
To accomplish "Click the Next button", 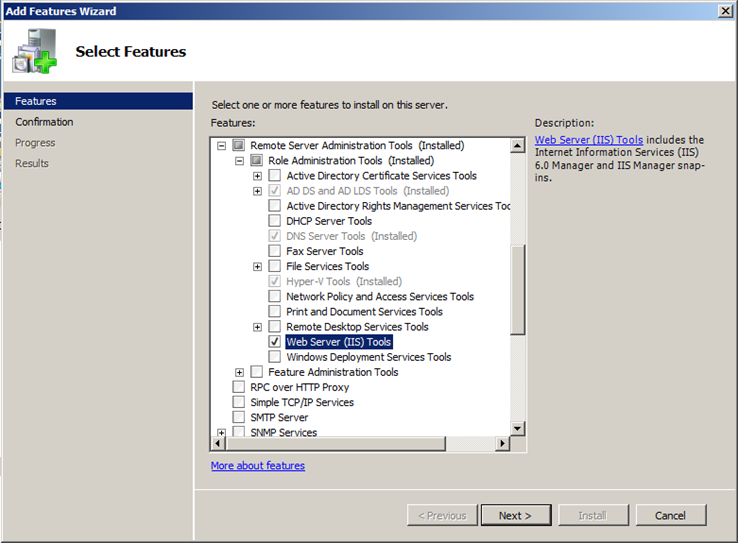I will pos(515,515).
